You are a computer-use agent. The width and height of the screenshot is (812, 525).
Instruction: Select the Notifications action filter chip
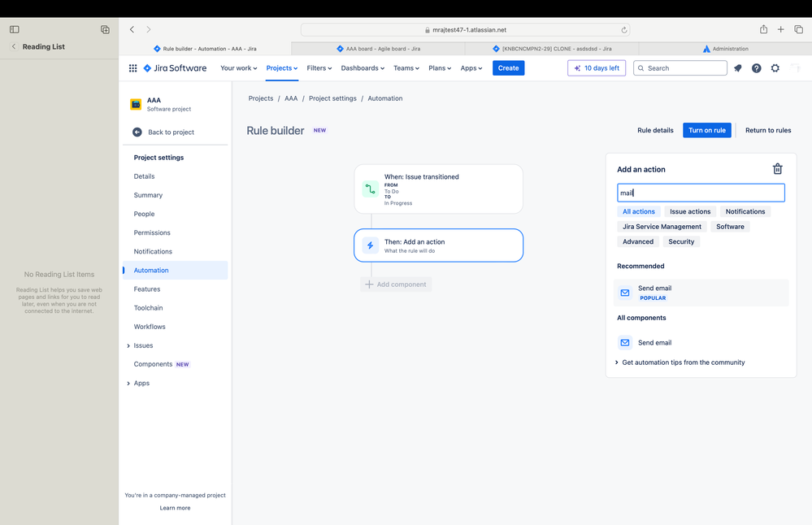pyautogui.click(x=745, y=212)
